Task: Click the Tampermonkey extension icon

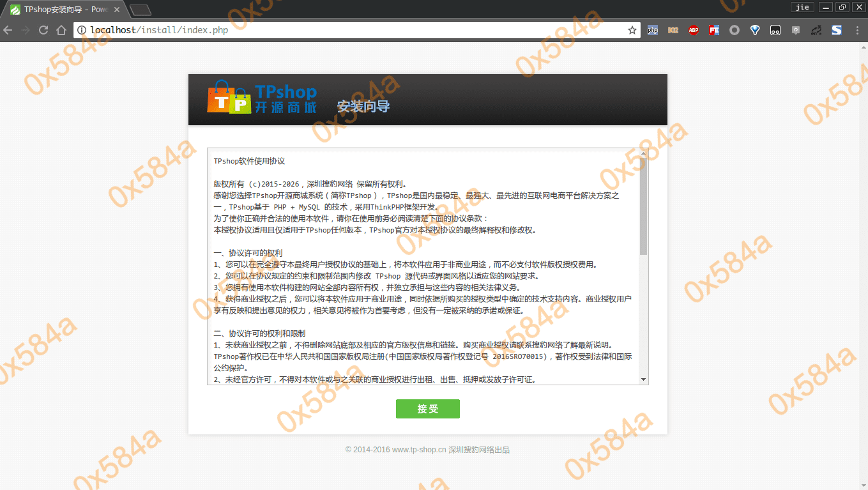Action: 775,30
